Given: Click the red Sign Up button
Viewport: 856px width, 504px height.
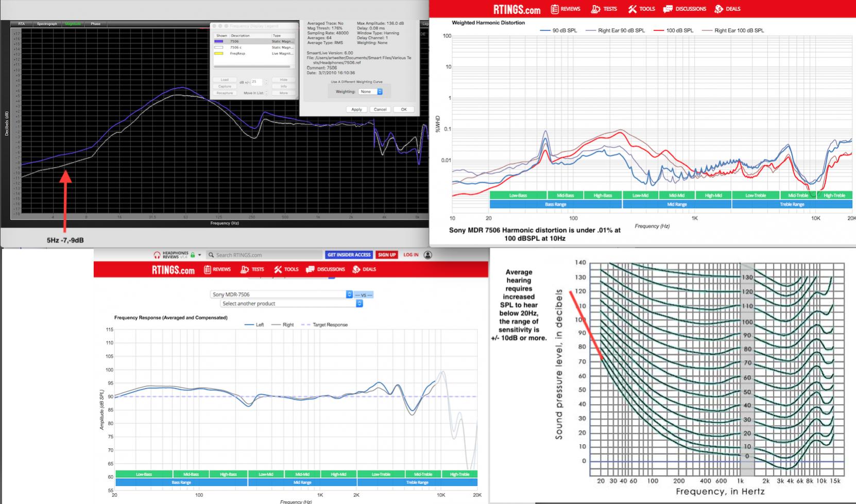Looking at the screenshot, I should point(387,255).
